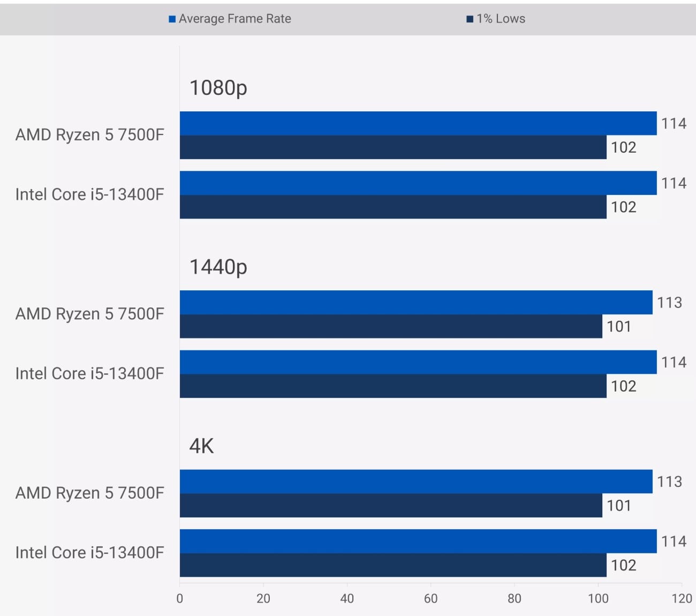
Task: Click the AMD Ryzen 5 7500F label under 1080p
Action: [89, 135]
